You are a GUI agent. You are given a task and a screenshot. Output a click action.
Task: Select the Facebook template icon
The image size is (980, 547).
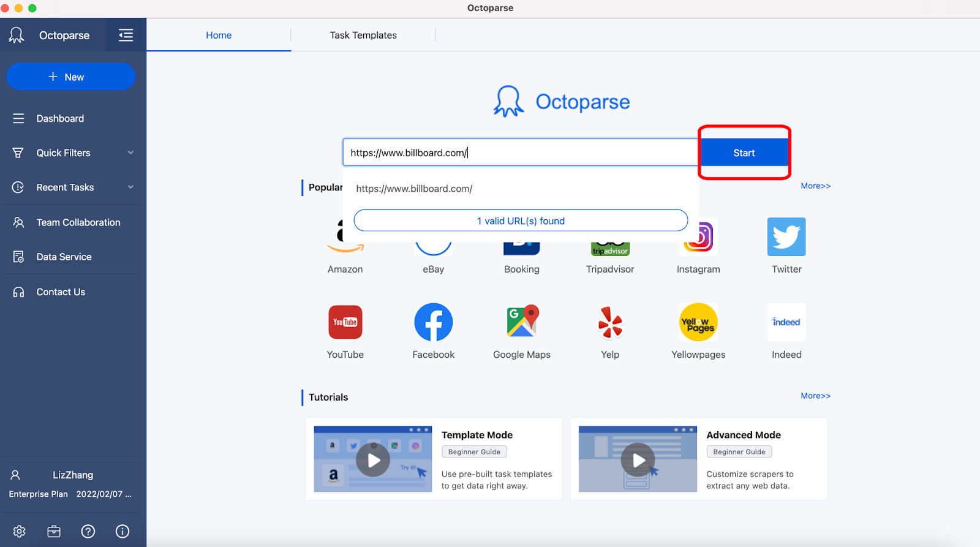coord(434,322)
